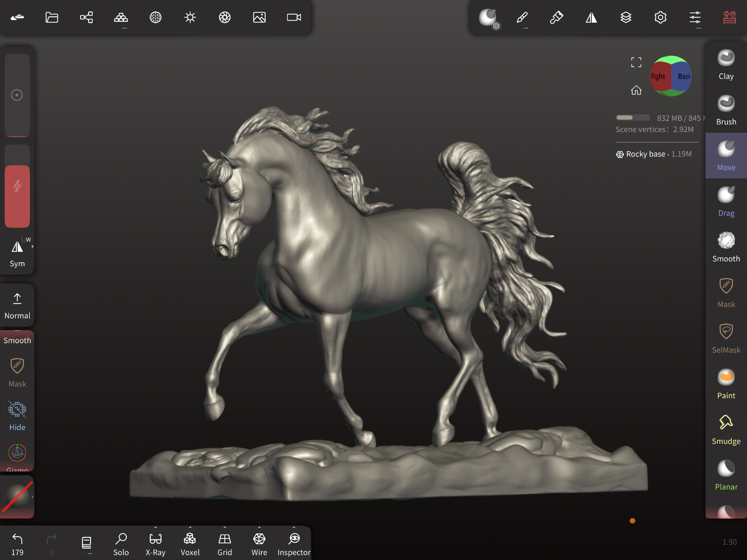747x560 pixels.
Task: Open the scene hierarchy tree icon
Action: click(86, 17)
